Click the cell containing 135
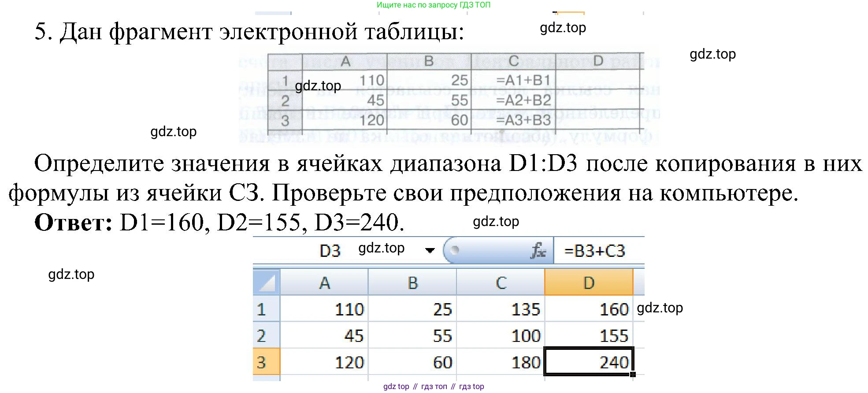 [x=501, y=309]
